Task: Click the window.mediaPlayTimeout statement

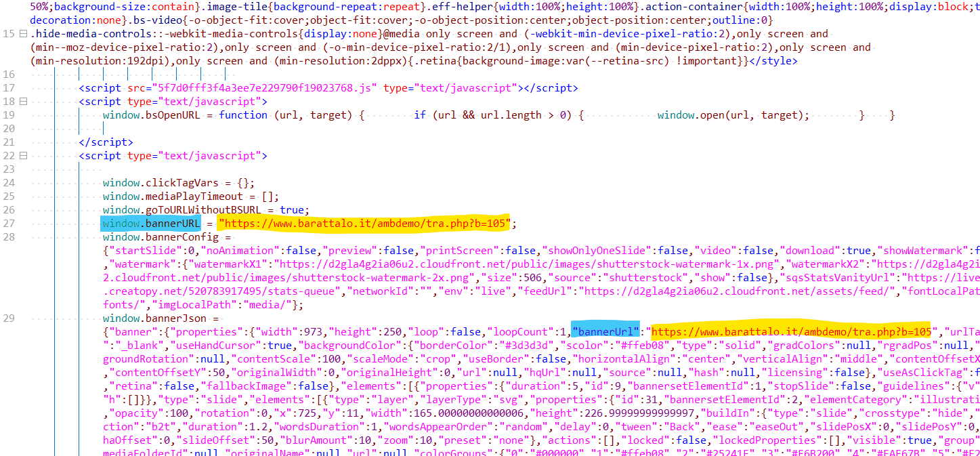Action: (x=191, y=196)
